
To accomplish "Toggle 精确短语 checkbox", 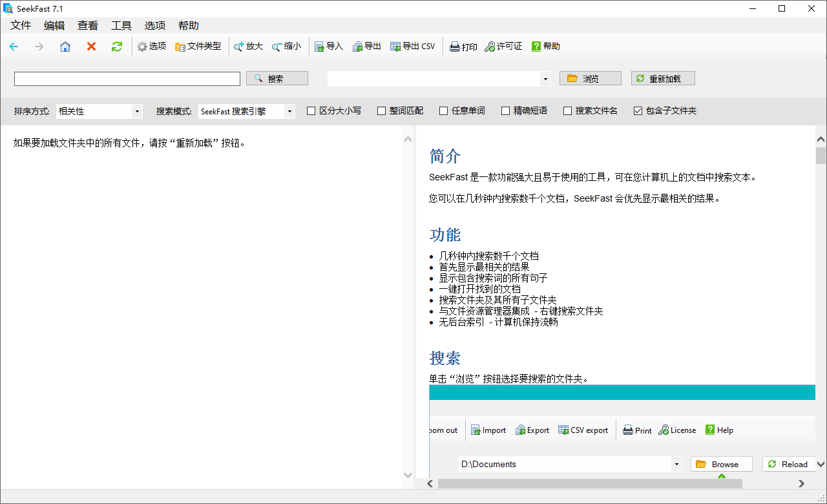I will pyautogui.click(x=505, y=111).
